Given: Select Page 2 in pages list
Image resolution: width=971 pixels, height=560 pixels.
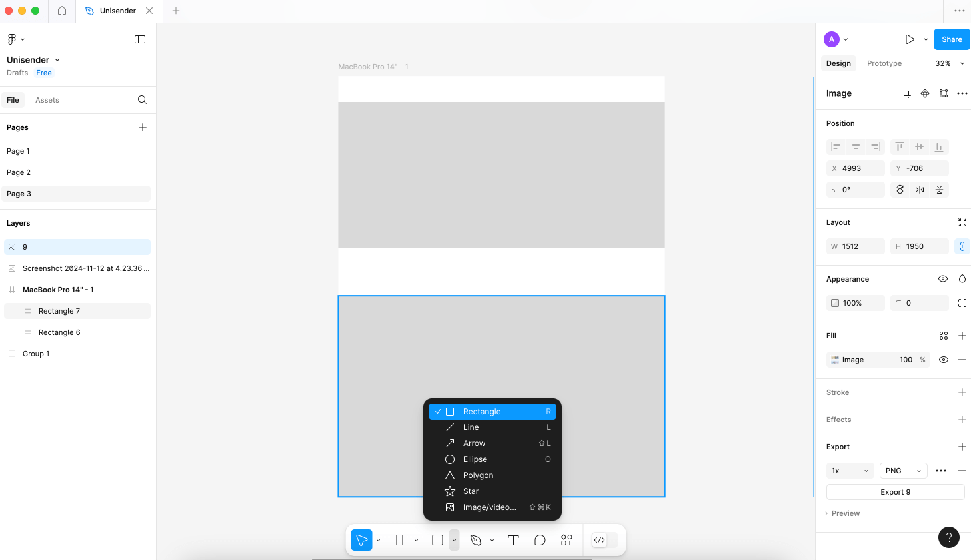Looking at the screenshot, I should pos(77,172).
